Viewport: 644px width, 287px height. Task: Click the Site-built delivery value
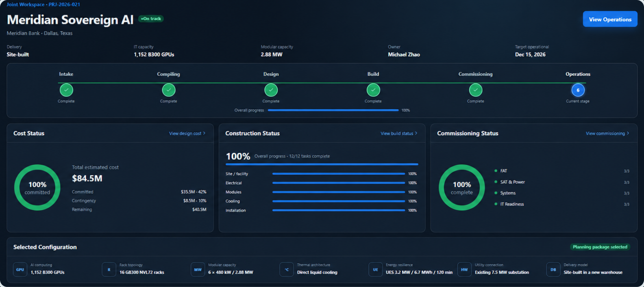tap(18, 54)
